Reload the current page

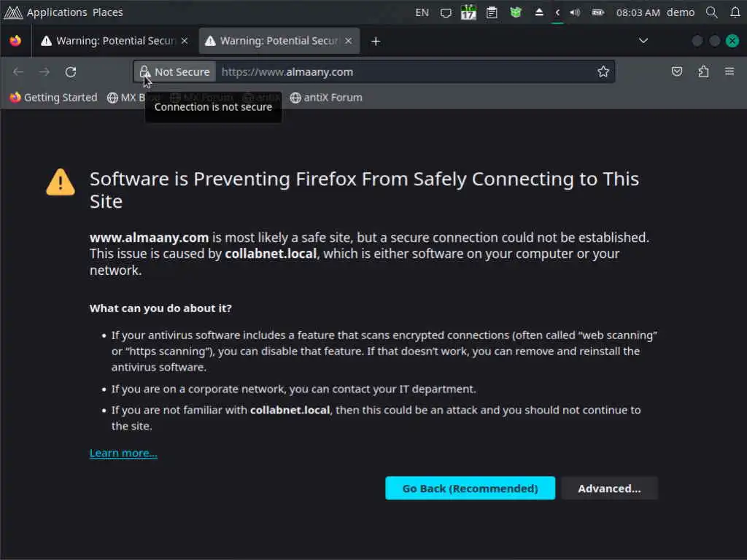click(71, 72)
